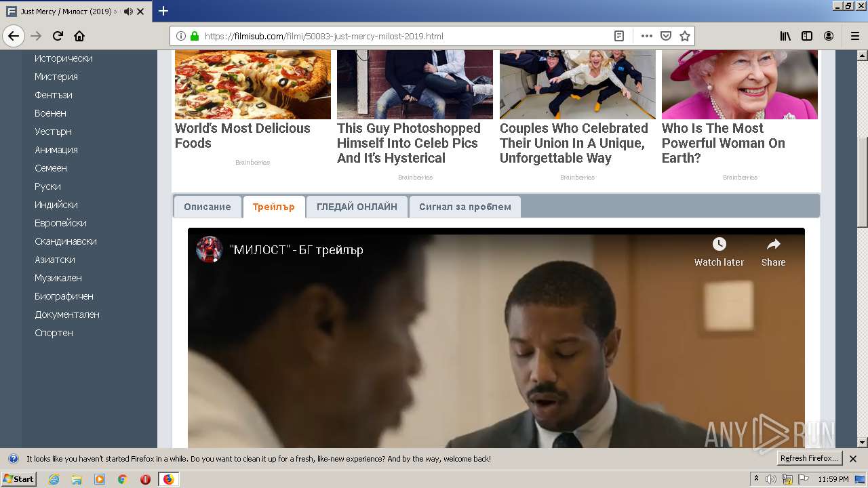Viewport: 868px width, 488px height.
Task: Open the Анимация genre
Action: click(x=56, y=150)
